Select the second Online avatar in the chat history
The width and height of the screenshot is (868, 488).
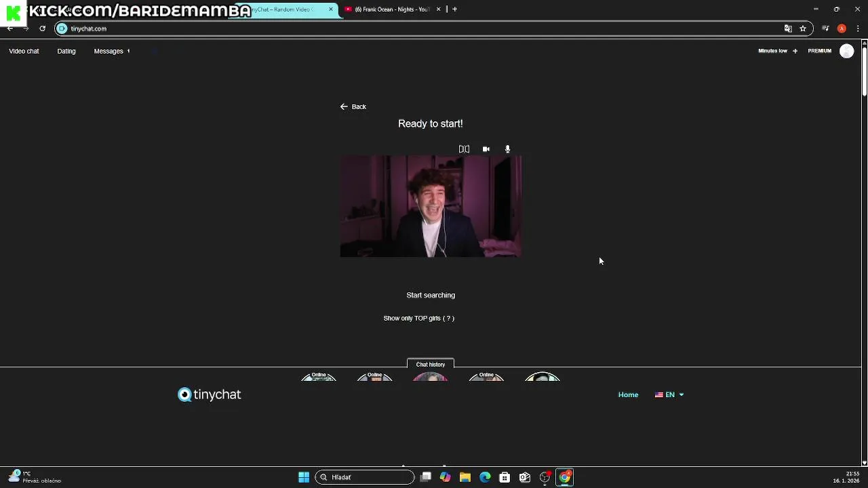tap(374, 376)
